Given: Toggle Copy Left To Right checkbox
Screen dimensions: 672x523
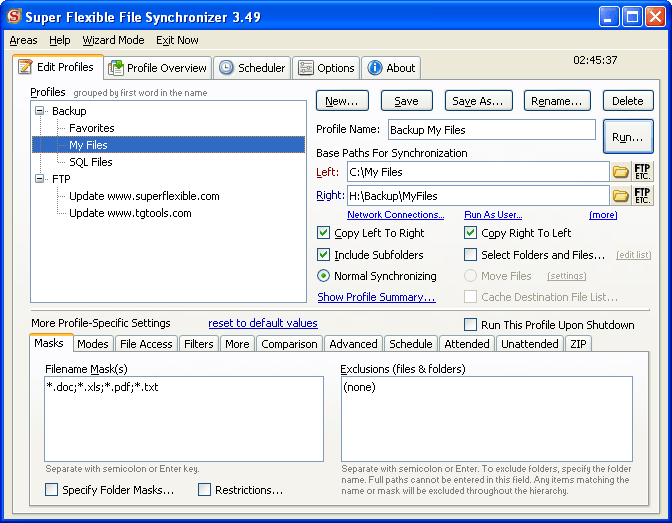Looking at the screenshot, I should point(324,233).
